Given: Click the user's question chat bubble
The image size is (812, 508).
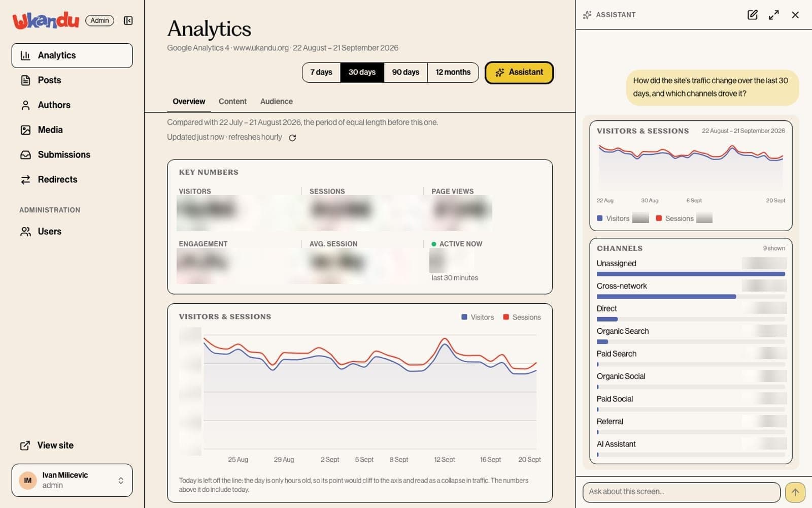Looking at the screenshot, I should coord(713,87).
